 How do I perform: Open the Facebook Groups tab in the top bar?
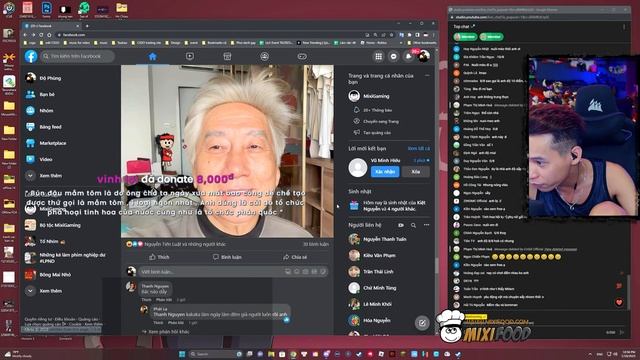tap(264, 56)
